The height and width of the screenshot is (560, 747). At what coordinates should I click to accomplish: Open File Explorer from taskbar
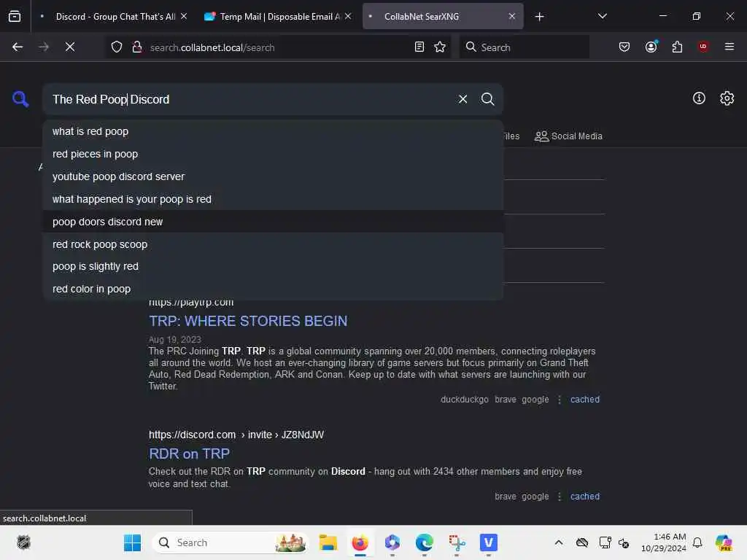tap(328, 542)
